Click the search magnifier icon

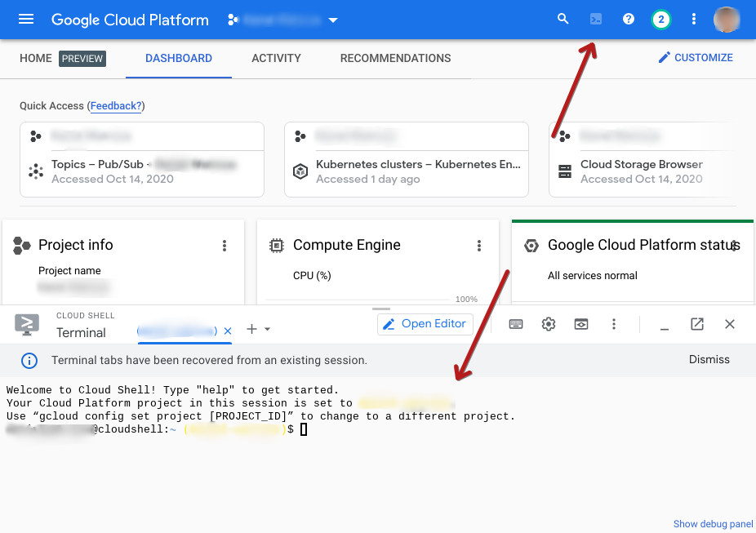click(563, 20)
